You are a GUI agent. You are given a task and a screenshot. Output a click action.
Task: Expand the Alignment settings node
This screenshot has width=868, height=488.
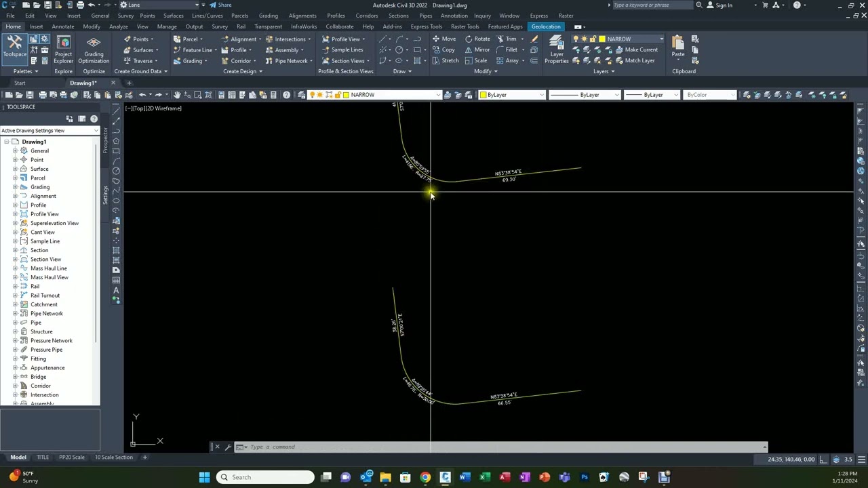pos(15,196)
